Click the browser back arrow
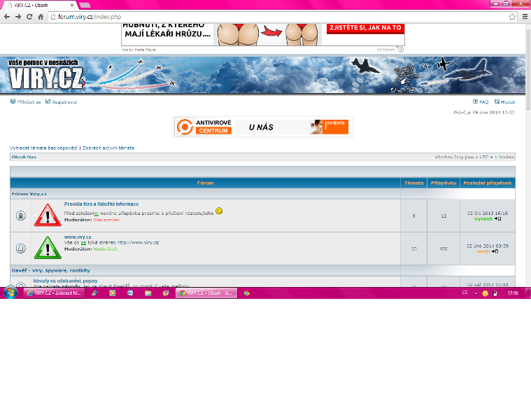The width and height of the screenshot is (531, 420). click(7, 16)
